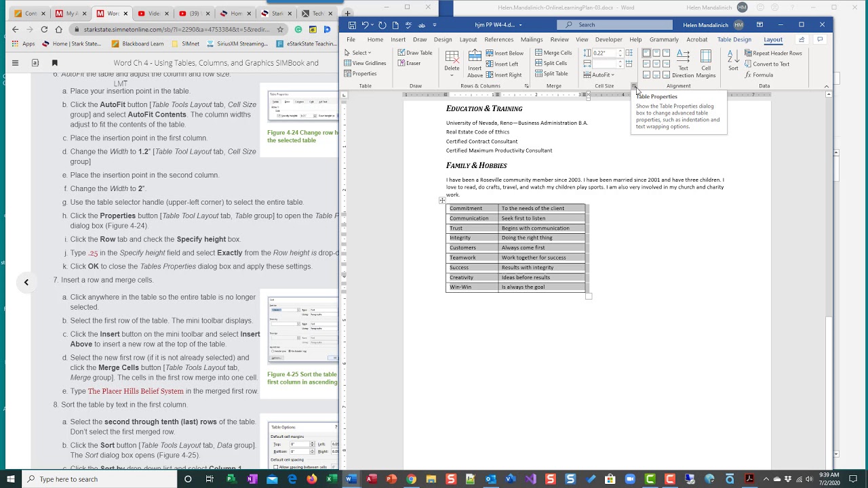
Task: Open the Select dropdown in the Table group
Action: point(357,53)
